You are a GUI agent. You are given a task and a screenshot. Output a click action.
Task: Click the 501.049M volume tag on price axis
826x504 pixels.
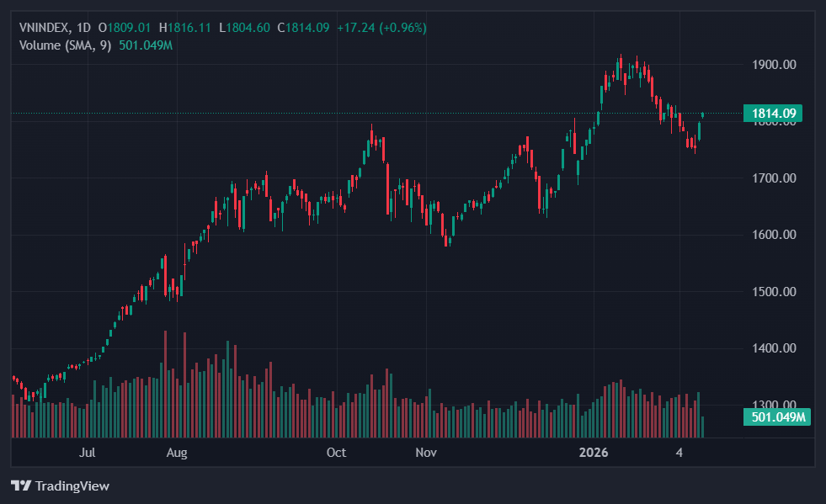click(777, 416)
